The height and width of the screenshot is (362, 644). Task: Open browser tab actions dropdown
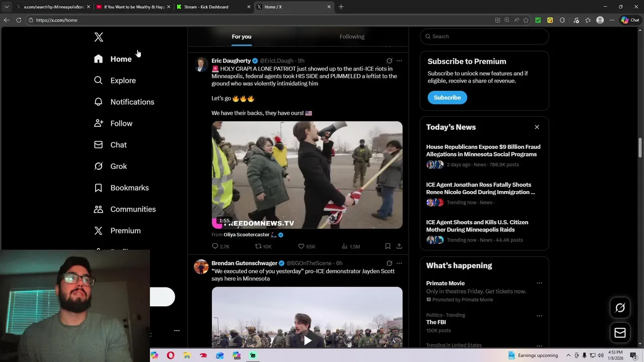point(7,7)
